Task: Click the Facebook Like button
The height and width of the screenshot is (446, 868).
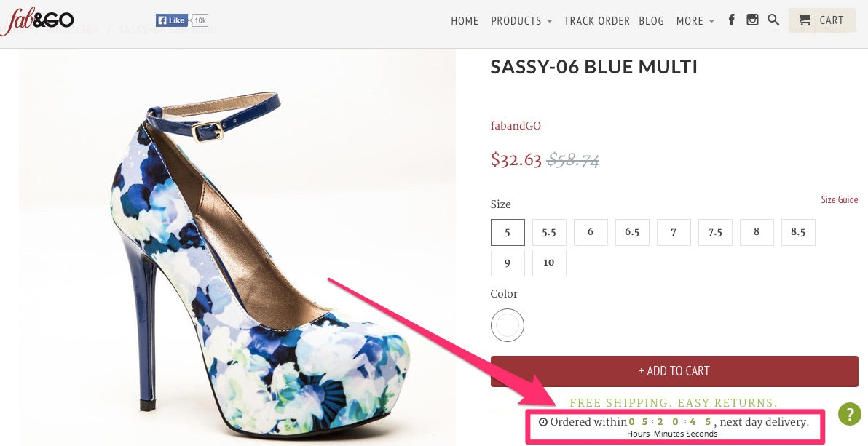Action: pos(172,20)
